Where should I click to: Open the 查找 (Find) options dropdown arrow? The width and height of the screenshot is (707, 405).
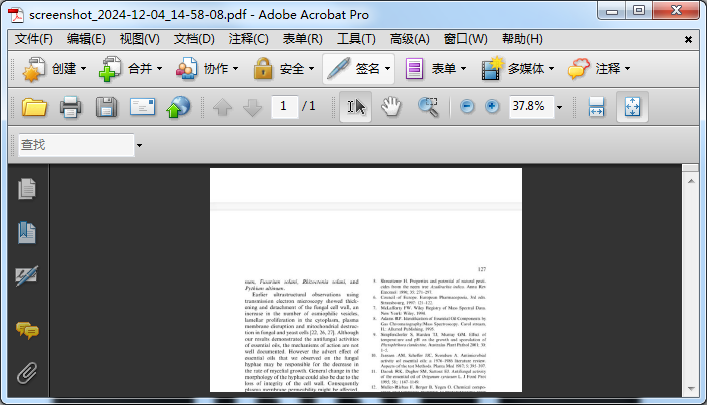(140, 146)
